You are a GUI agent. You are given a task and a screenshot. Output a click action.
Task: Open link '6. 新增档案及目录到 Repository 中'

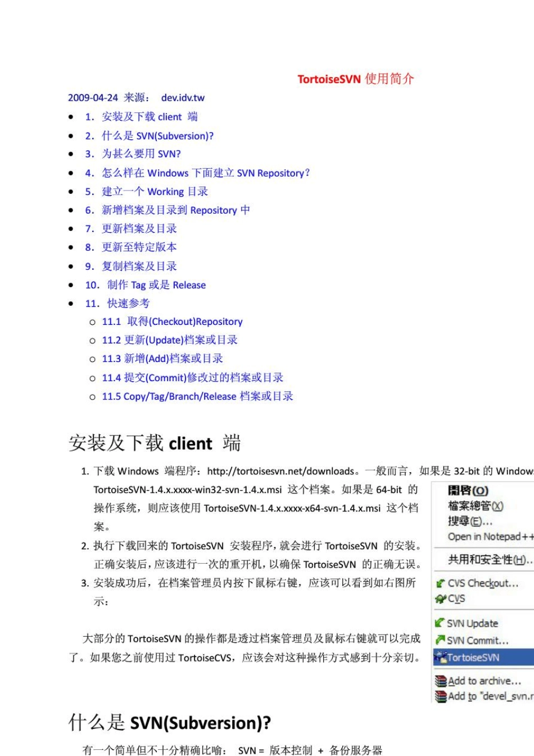click(x=167, y=210)
